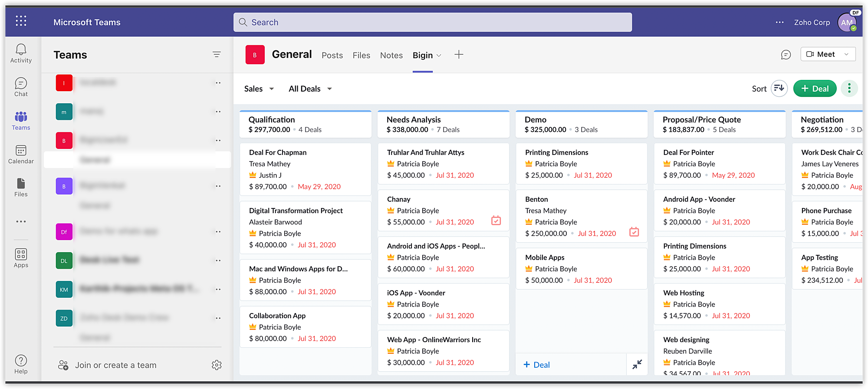Image resolution: width=868 pixels, height=389 pixels.
Task: Open the channel conversation icon
Action: point(786,55)
